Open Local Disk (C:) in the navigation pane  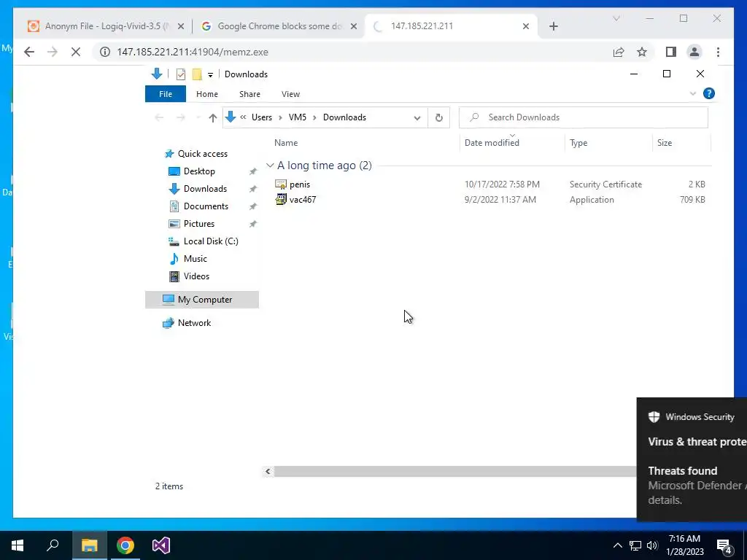[x=211, y=241]
